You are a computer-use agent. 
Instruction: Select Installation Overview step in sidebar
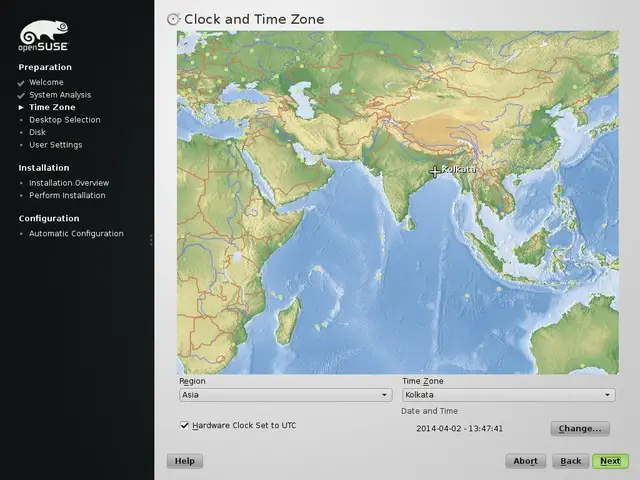click(69, 183)
